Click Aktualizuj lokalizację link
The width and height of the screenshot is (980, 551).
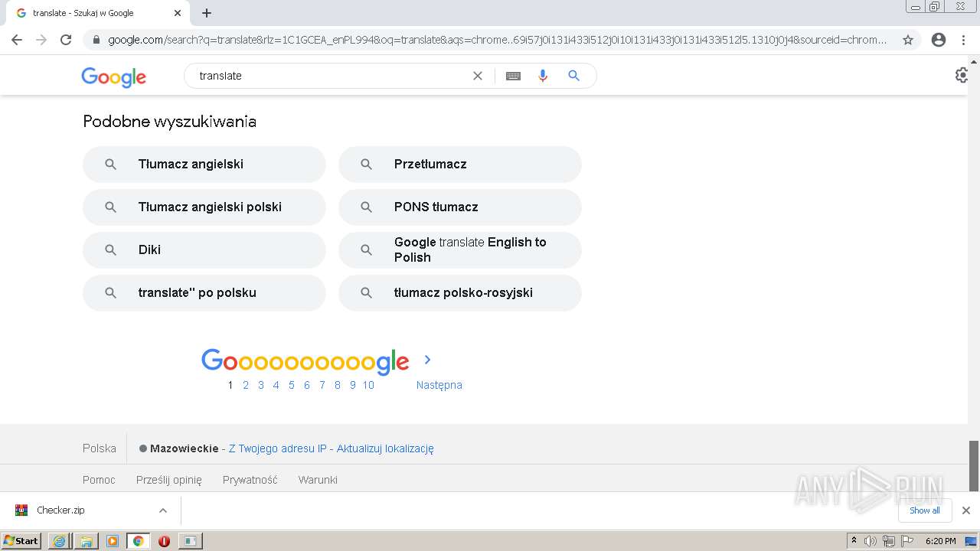coord(385,448)
